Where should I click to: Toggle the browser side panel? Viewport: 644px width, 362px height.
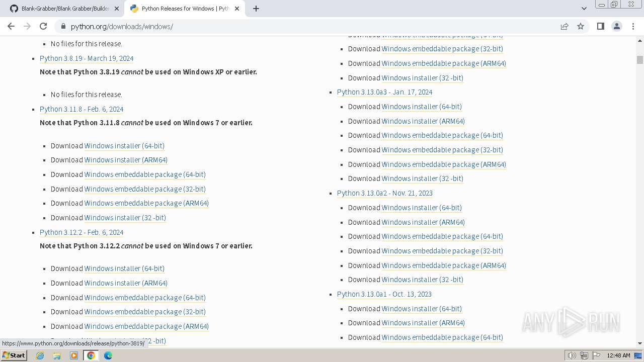pyautogui.click(x=600, y=26)
